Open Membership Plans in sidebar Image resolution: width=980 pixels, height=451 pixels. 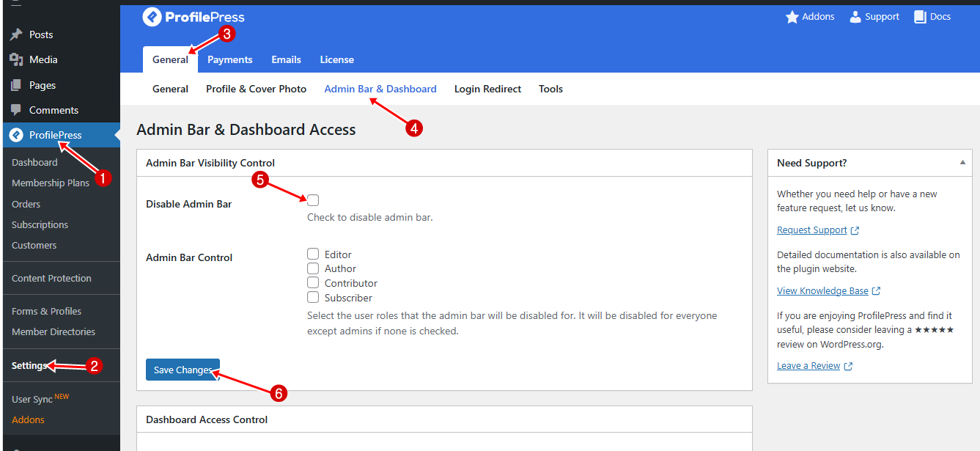tap(51, 183)
